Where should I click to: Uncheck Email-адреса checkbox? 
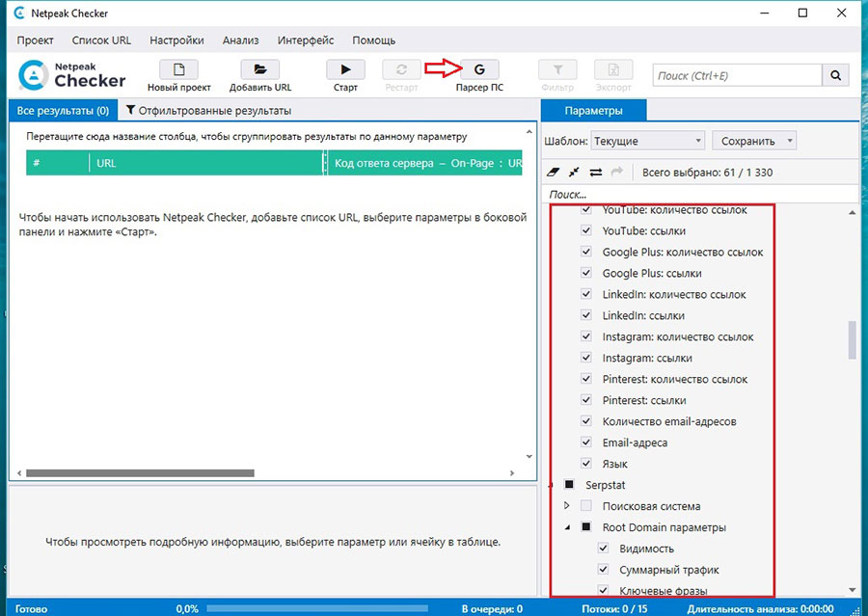tap(586, 442)
